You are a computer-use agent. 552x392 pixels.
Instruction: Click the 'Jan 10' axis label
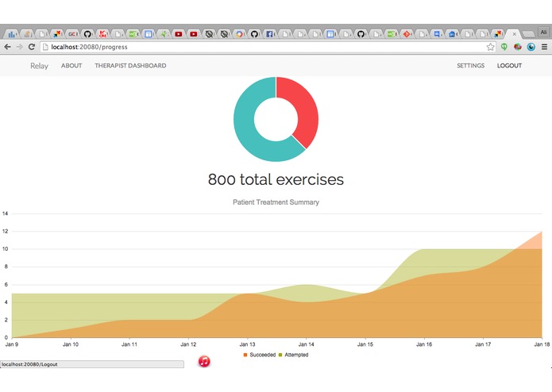coord(71,344)
